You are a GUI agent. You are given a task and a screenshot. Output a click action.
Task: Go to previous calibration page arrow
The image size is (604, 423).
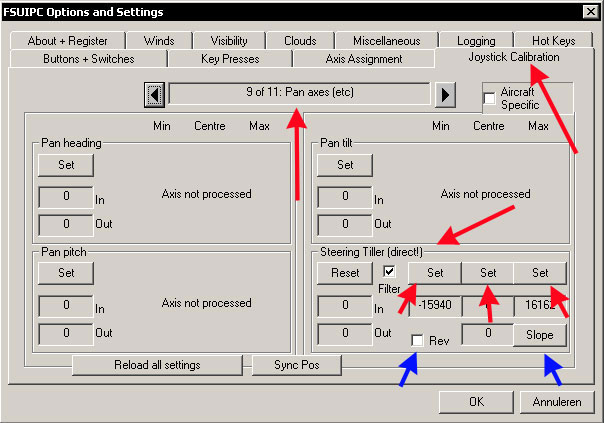pos(154,94)
